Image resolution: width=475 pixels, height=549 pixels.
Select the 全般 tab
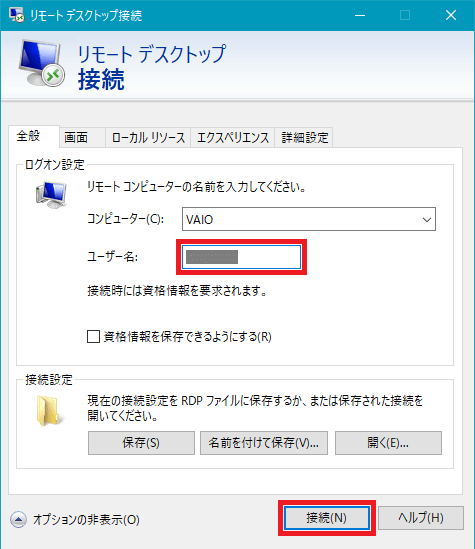tap(29, 136)
